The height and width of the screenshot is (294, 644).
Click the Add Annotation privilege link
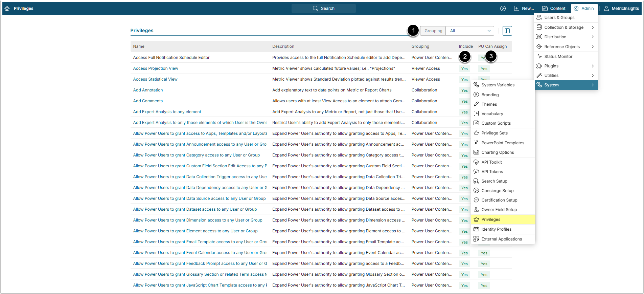click(148, 90)
